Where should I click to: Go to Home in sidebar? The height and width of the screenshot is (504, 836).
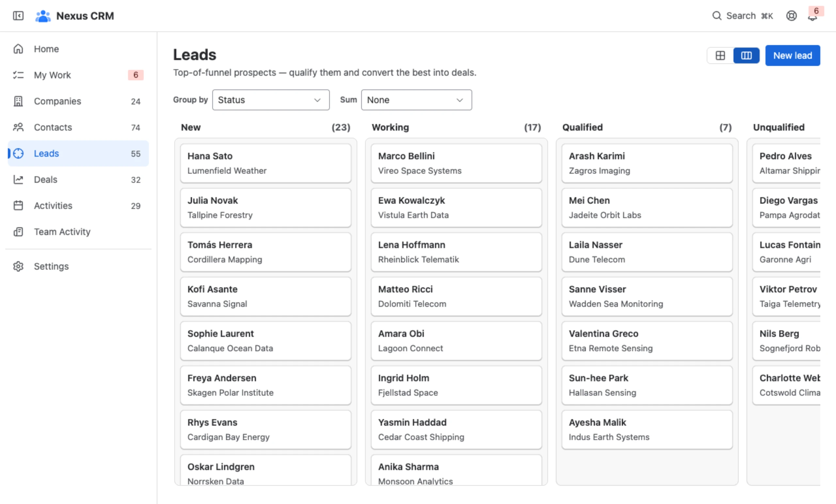coord(78,49)
